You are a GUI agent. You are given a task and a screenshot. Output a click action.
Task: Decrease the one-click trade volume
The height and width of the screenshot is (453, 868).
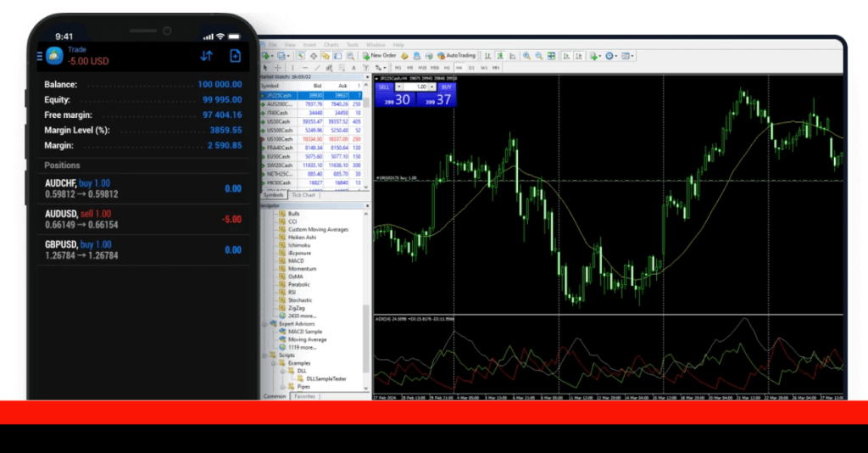[398, 87]
